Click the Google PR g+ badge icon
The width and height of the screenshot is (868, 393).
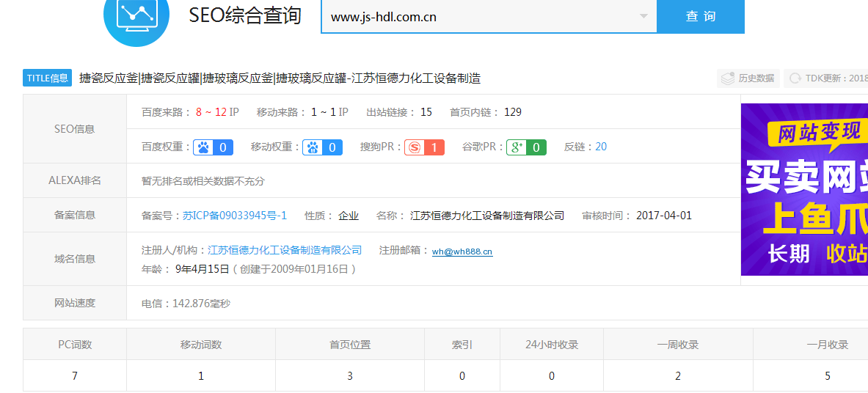[x=517, y=147]
